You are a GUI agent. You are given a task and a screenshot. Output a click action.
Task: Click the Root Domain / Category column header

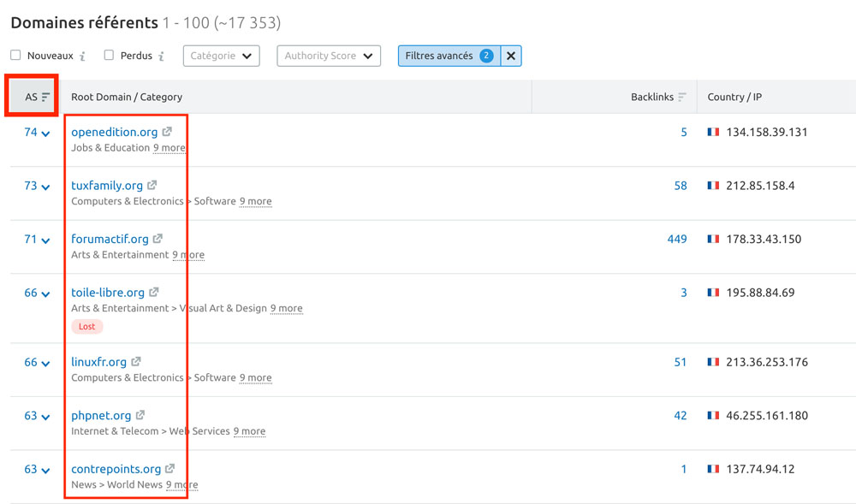pyautogui.click(x=127, y=97)
